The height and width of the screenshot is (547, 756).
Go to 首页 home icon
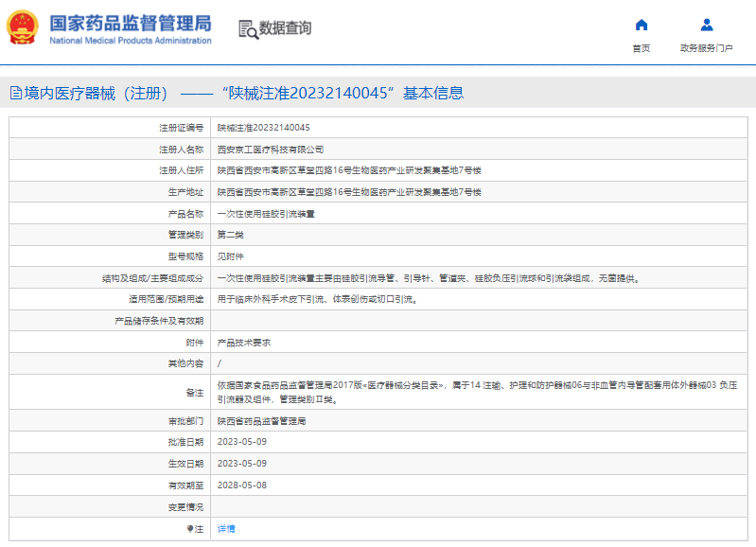click(642, 25)
